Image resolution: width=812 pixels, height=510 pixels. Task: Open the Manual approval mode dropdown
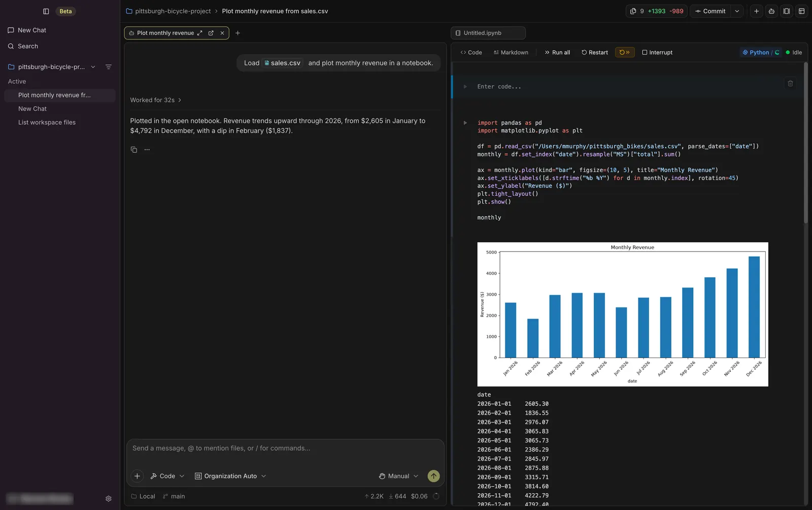(x=399, y=476)
